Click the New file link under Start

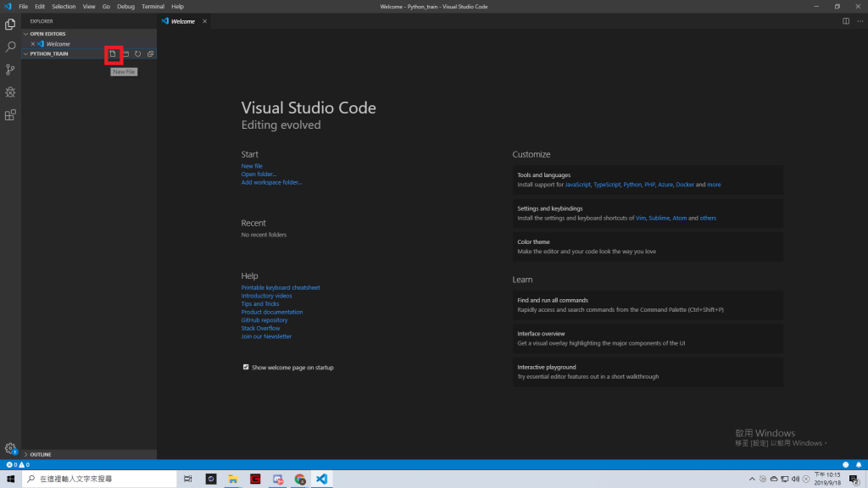pos(252,166)
